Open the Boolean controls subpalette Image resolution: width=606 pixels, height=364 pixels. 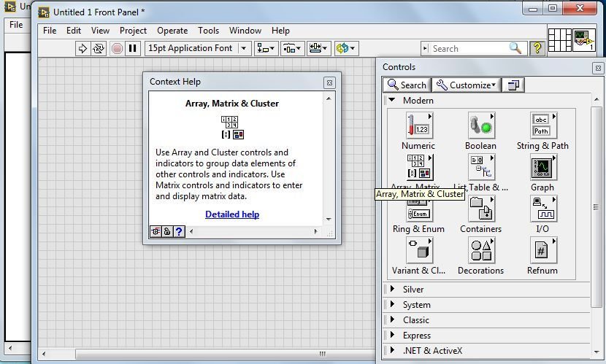click(x=480, y=126)
